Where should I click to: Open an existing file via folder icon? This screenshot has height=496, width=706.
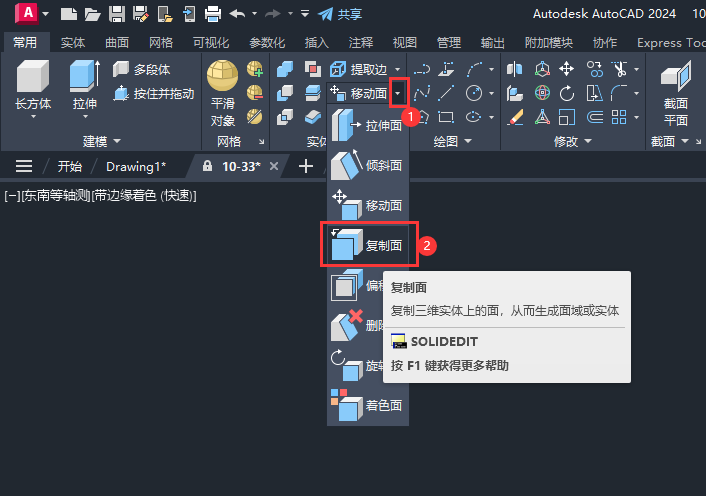coord(93,14)
